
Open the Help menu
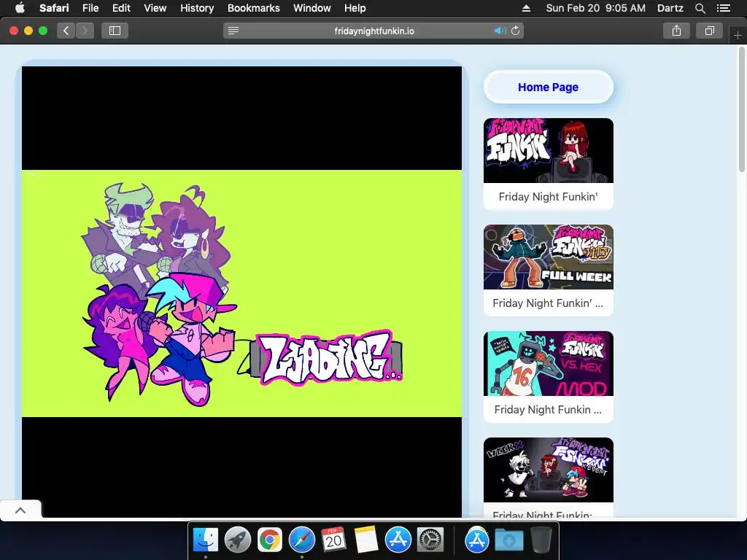click(355, 7)
